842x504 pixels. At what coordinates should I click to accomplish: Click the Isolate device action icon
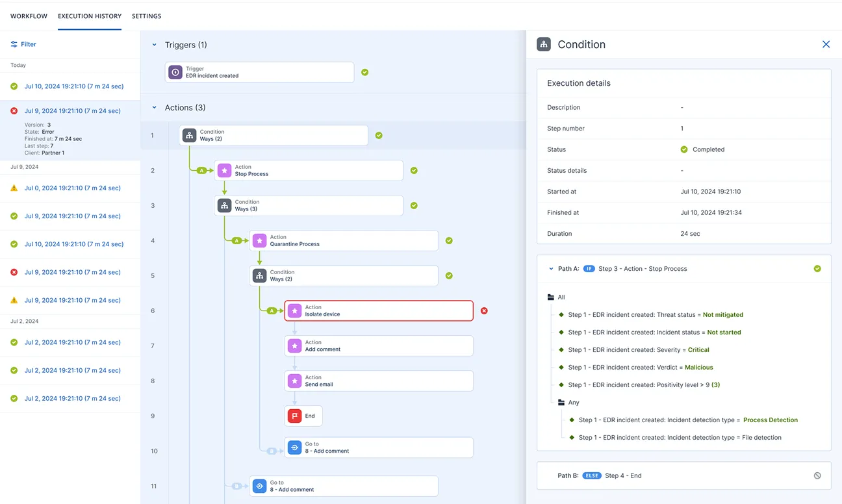point(294,311)
